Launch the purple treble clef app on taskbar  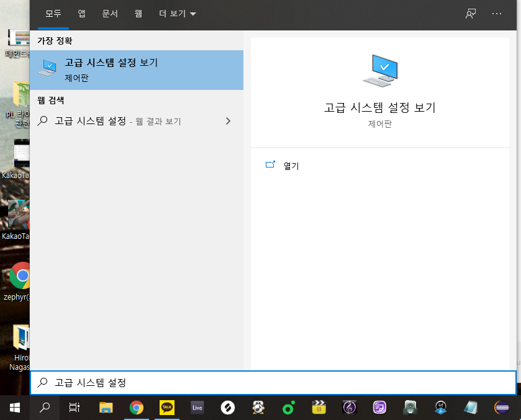point(350,408)
